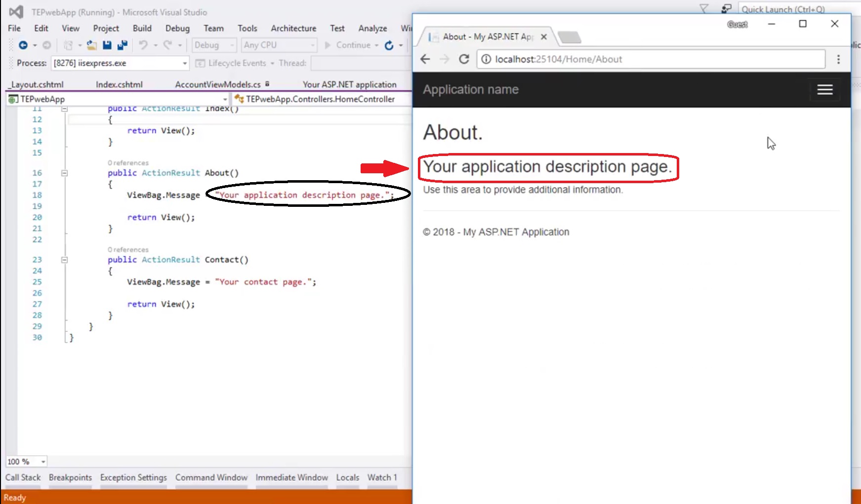Click the Restart debugging icon
The image size is (861, 504).
coord(389,45)
